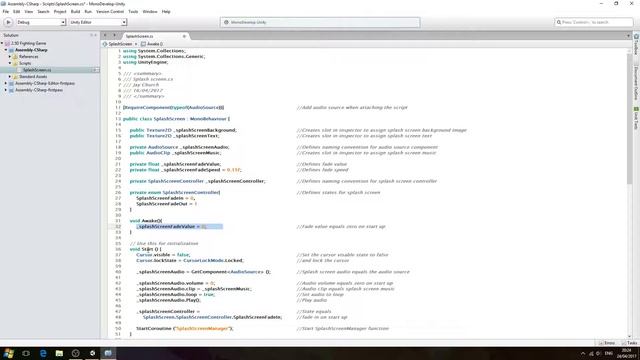This screenshot has height=360, width=640.
Task: Close the SplashScreen.cs tab
Action: [x=184, y=36]
